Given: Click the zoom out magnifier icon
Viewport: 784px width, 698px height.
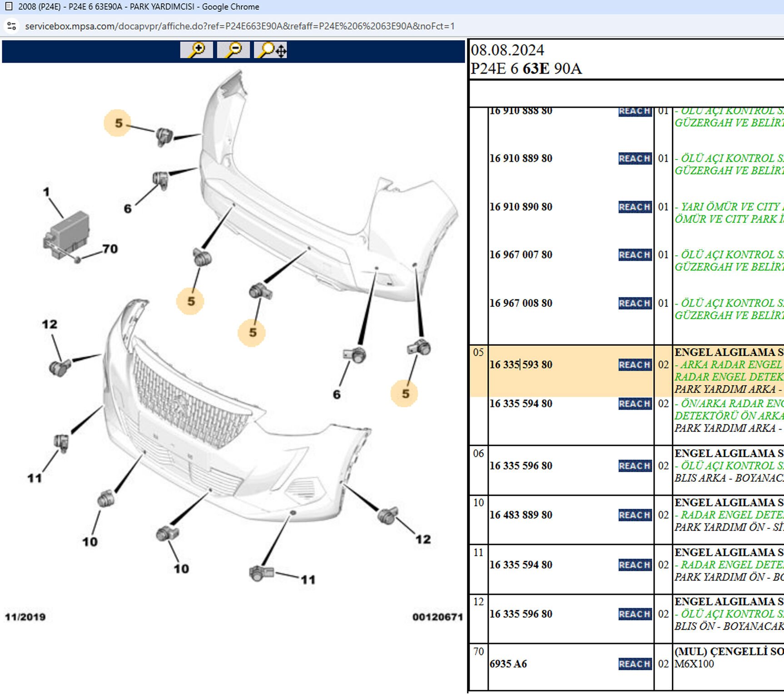Looking at the screenshot, I should [233, 50].
